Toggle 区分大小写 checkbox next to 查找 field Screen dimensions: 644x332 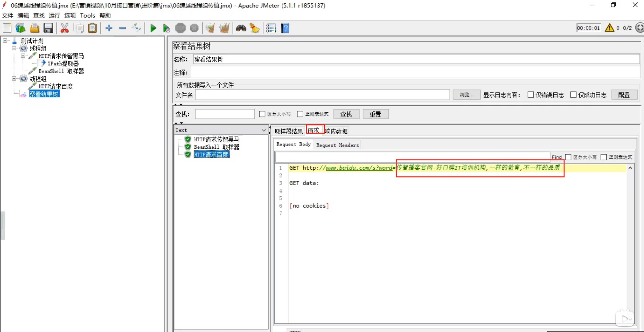point(262,114)
